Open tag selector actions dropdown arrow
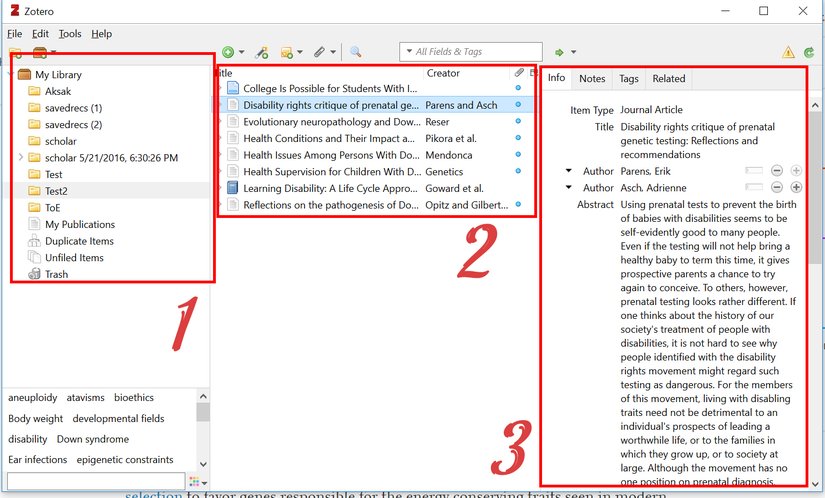This screenshot has height=498, width=825. (204, 483)
